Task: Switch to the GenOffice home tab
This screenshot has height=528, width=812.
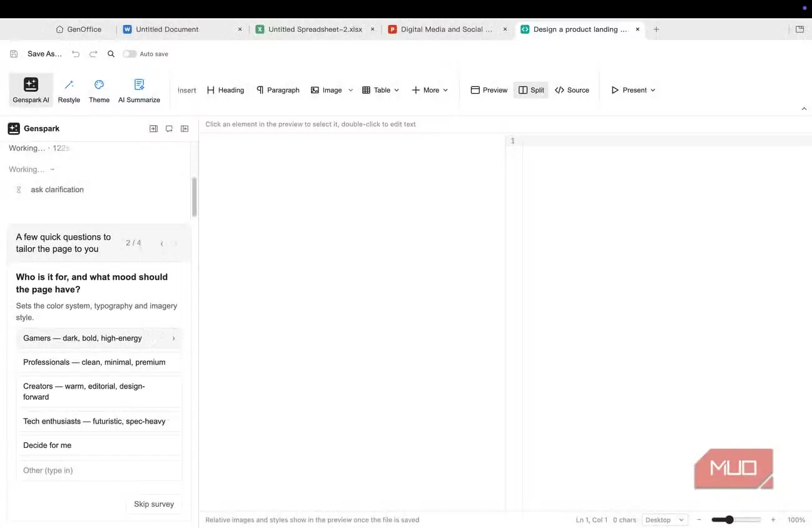Action: pos(78,29)
